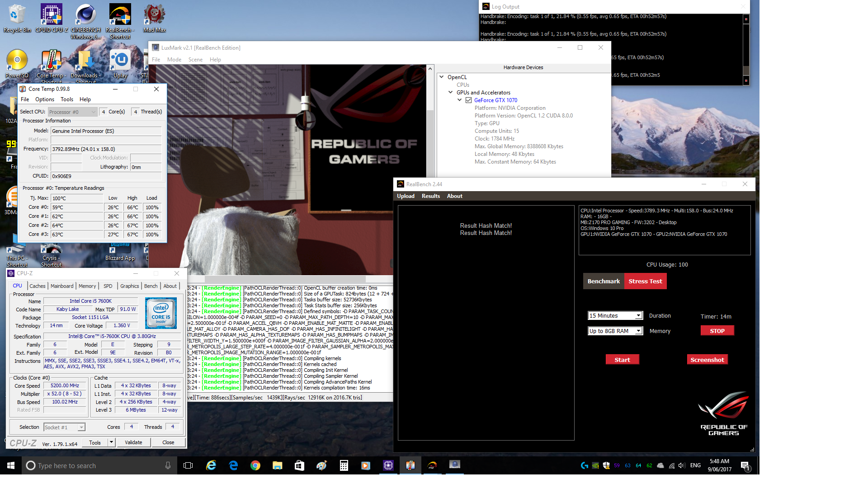Open File Explorer from the taskbar

[278, 465]
